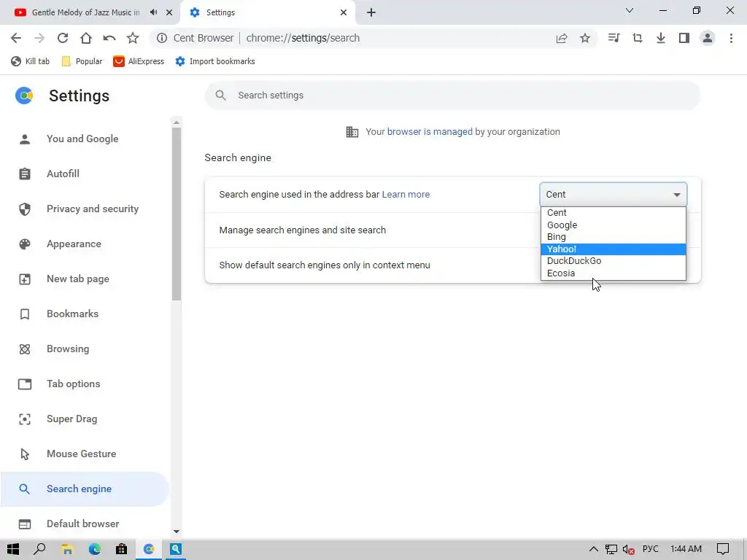The height and width of the screenshot is (560, 747).
Task: Click the sidebar scrollbar thumb
Action: click(177, 214)
